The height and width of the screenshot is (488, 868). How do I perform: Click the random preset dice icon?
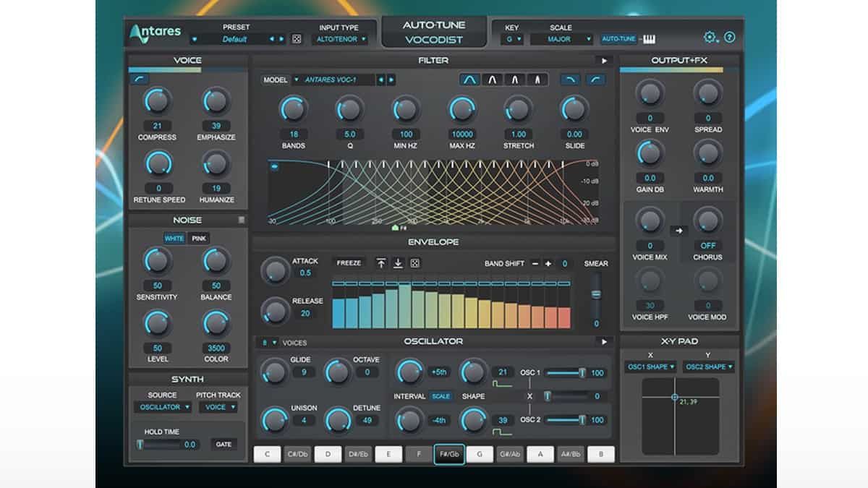297,39
